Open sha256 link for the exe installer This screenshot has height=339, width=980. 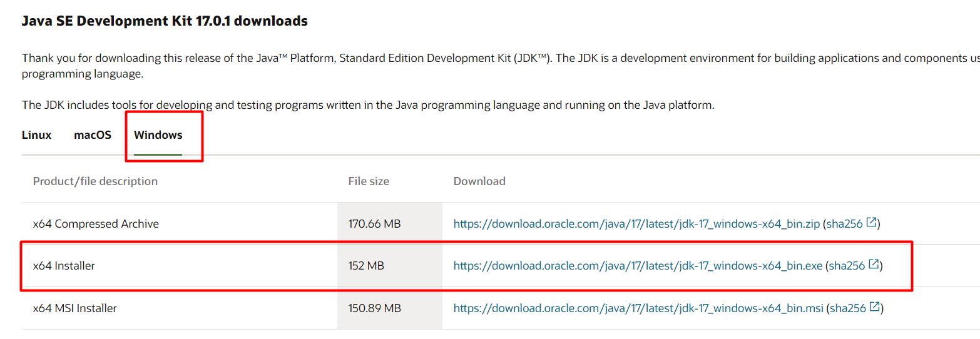pyautogui.click(x=847, y=266)
